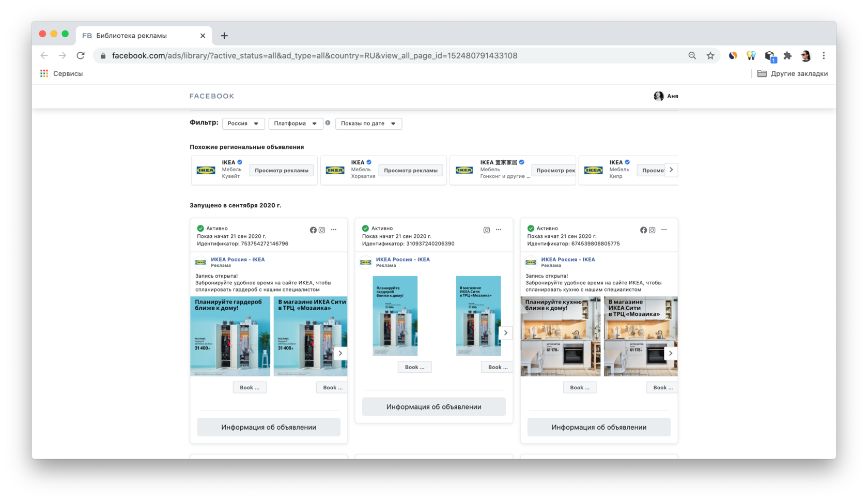Open Информация об объявлении for ad 310937240206390
Image resolution: width=868 pixels, height=501 pixels.
point(434,407)
